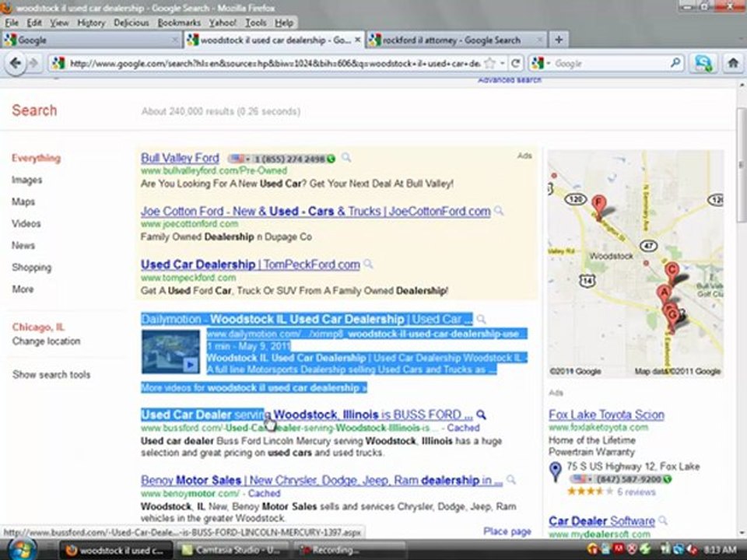The width and height of the screenshot is (747, 560).
Task: Open Fox Lake Toyota phone number dropdown
Action: [x=589, y=479]
